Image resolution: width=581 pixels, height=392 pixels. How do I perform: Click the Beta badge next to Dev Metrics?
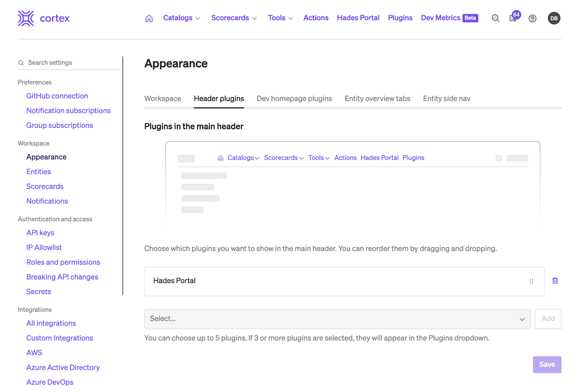pos(470,18)
